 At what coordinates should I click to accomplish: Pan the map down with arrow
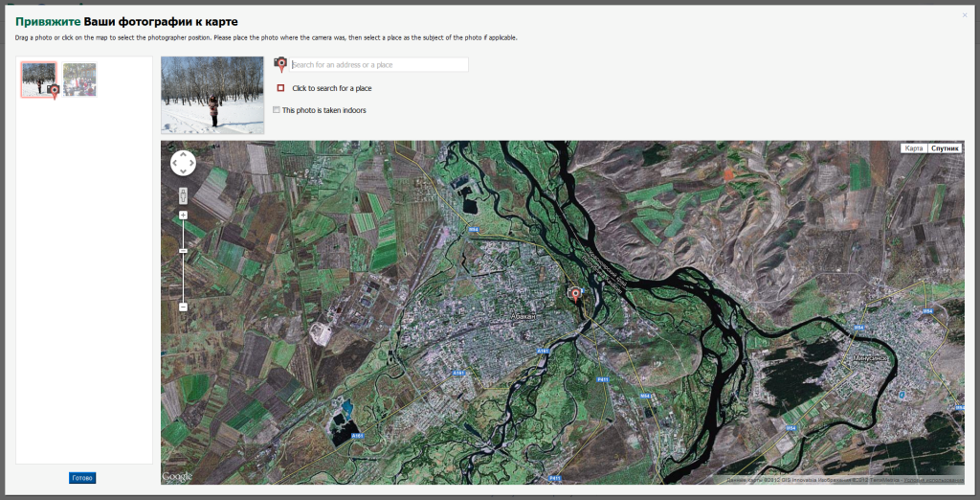pyautogui.click(x=183, y=171)
